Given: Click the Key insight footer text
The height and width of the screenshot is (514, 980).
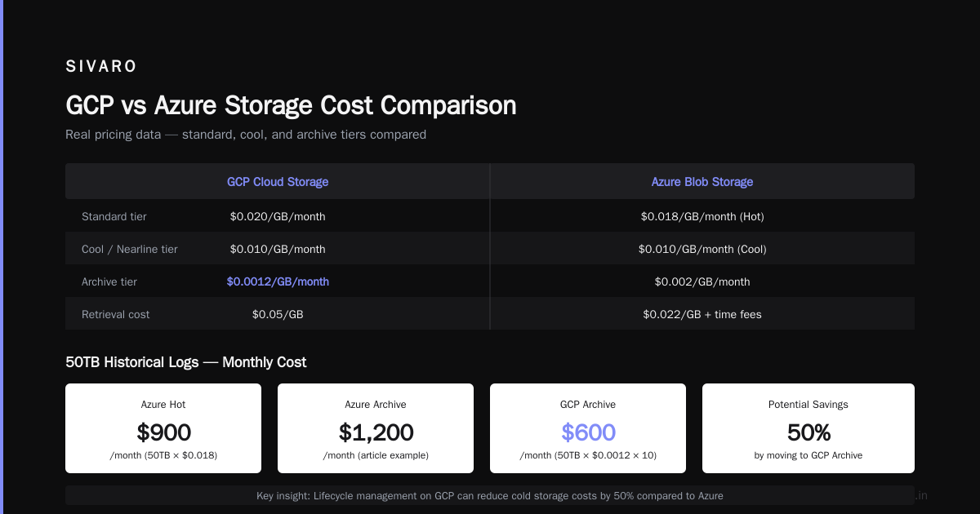Looking at the screenshot, I should [x=490, y=496].
